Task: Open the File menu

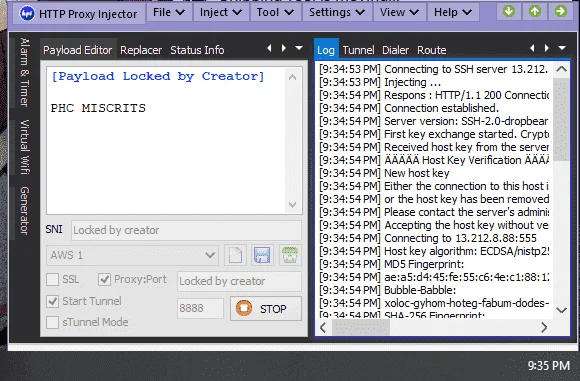Action: point(169,13)
